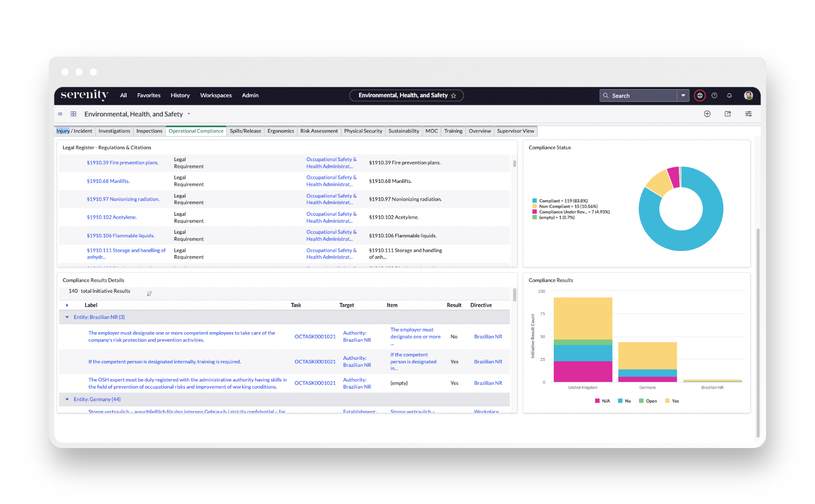Collapse the Entity: Germany (44) group

click(x=67, y=399)
